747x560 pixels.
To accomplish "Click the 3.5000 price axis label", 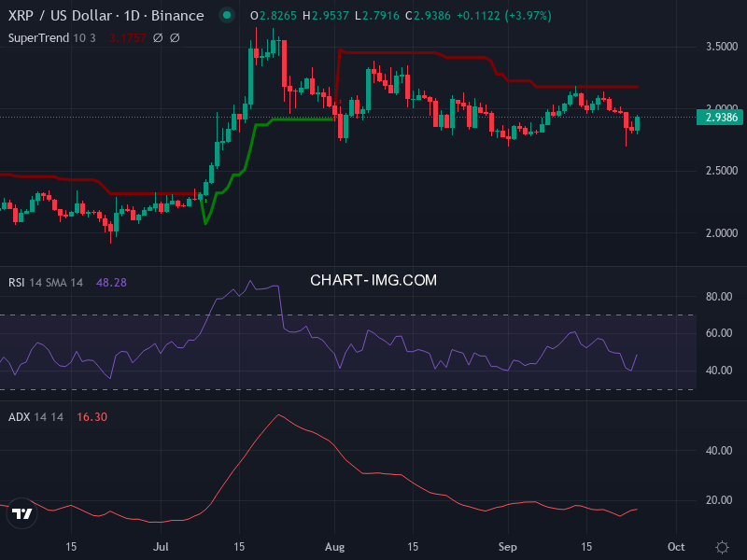I will [721, 46].
